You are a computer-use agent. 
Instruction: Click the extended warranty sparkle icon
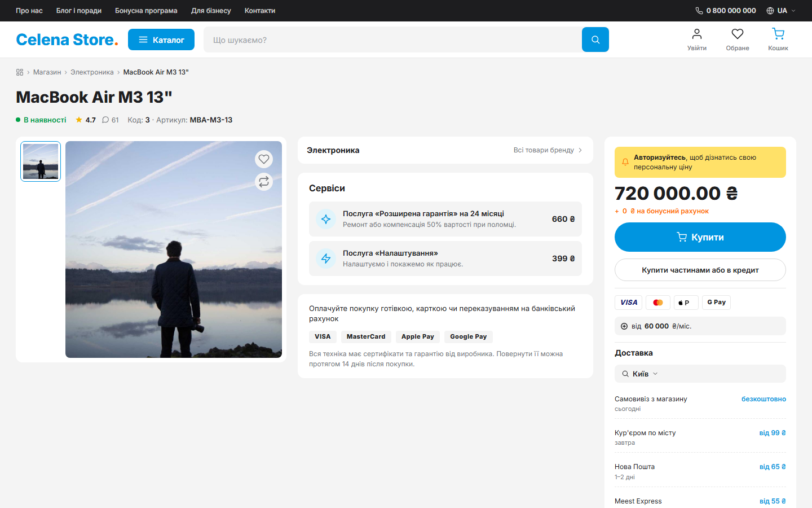click(326, 219)
